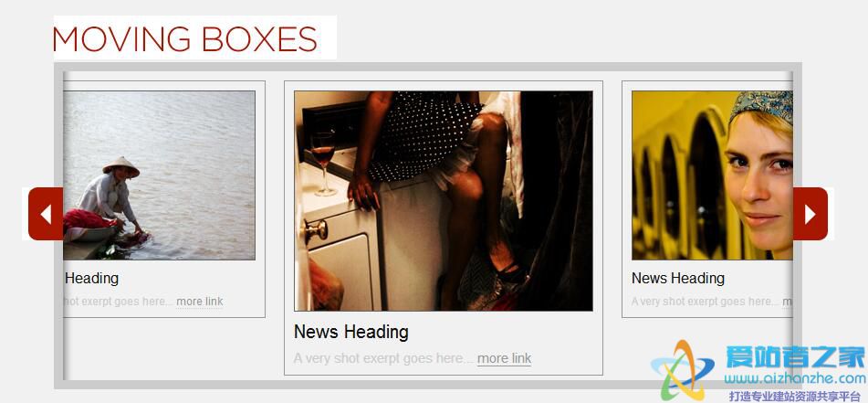Follow the left panel more link
The height and width of the screenshot is (403, 868).
point(200,302)
